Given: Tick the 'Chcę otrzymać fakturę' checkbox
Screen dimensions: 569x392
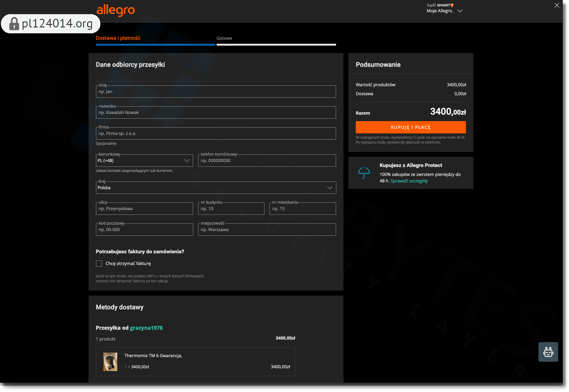Looking at the screenshot, I should click(99, 263).
